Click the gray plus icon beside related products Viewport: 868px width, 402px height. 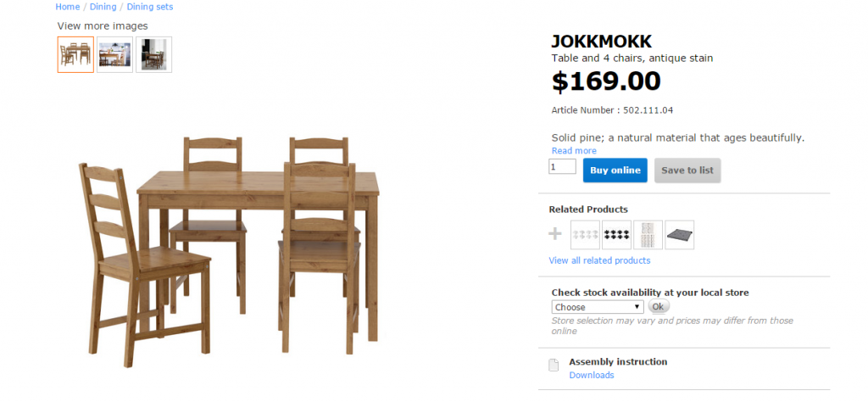[x=555, y=234]
